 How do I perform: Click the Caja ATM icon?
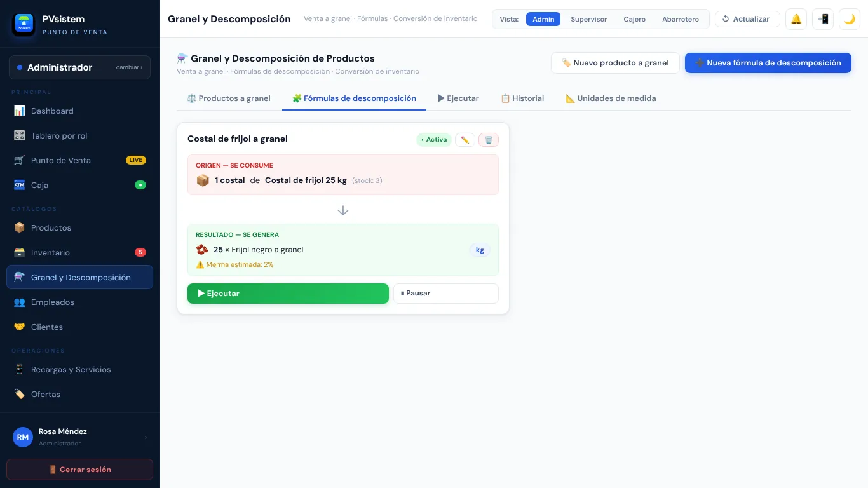19,186
